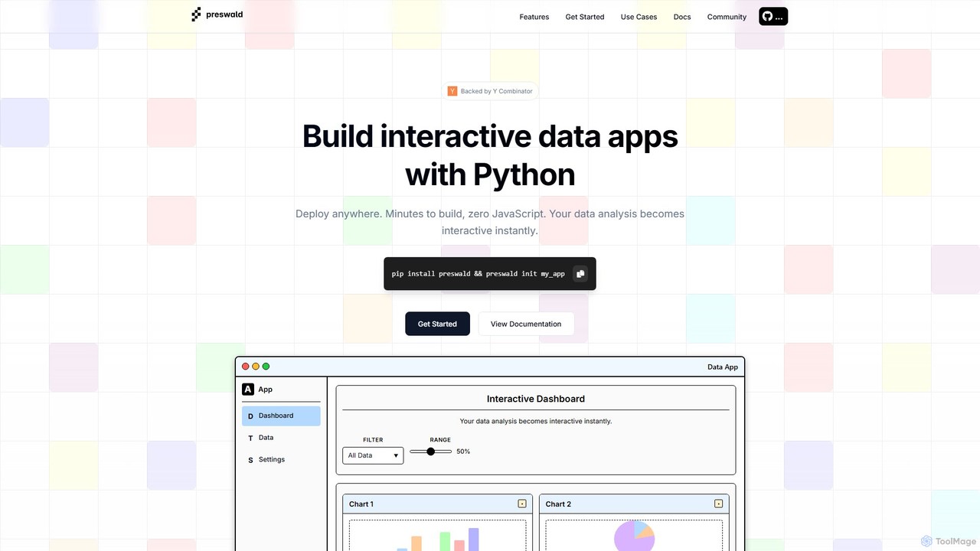Image resolution: width=980 pixels, height=551 pixels.
Task: Click the 'Data App' window title
Action: 723,367
